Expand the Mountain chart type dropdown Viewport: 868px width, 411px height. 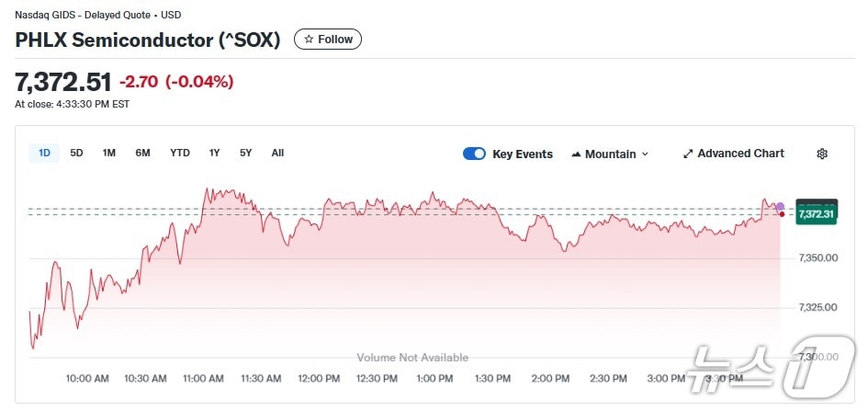[x=610, y=154]
